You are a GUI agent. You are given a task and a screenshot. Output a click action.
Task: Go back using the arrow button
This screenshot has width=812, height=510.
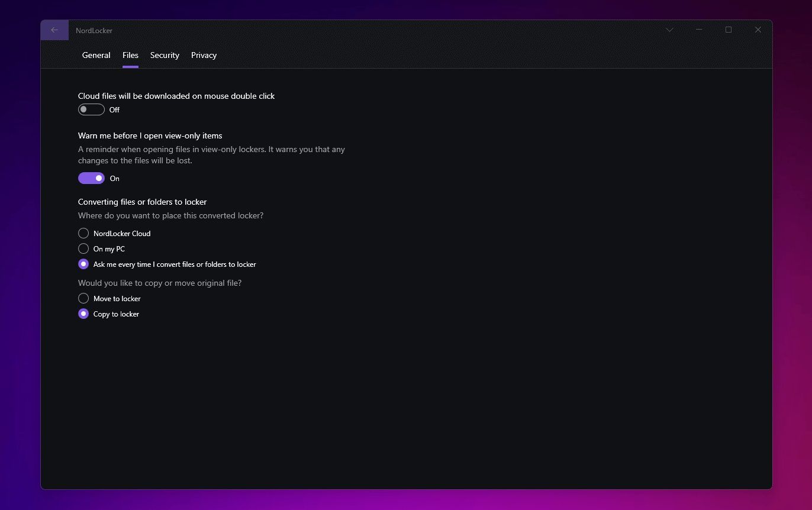(x=54, y=30)
